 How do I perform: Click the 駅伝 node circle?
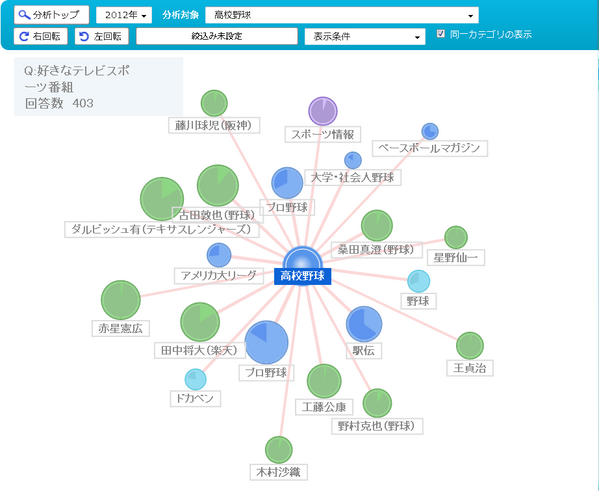(364, 324)
